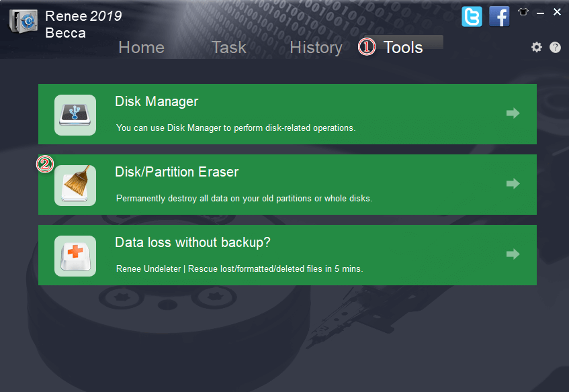Click the Renee Becca safe logo
569x392 pixels.
[23, 22]
